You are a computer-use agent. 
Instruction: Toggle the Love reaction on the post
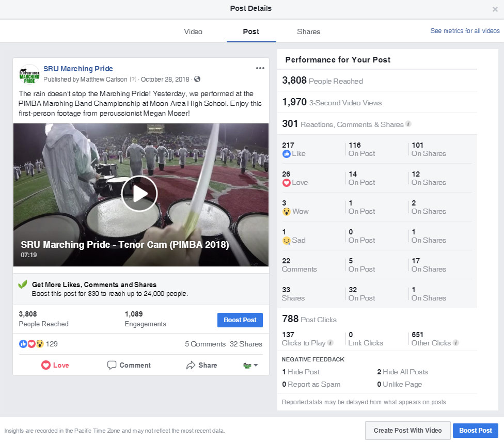[55, 365]
